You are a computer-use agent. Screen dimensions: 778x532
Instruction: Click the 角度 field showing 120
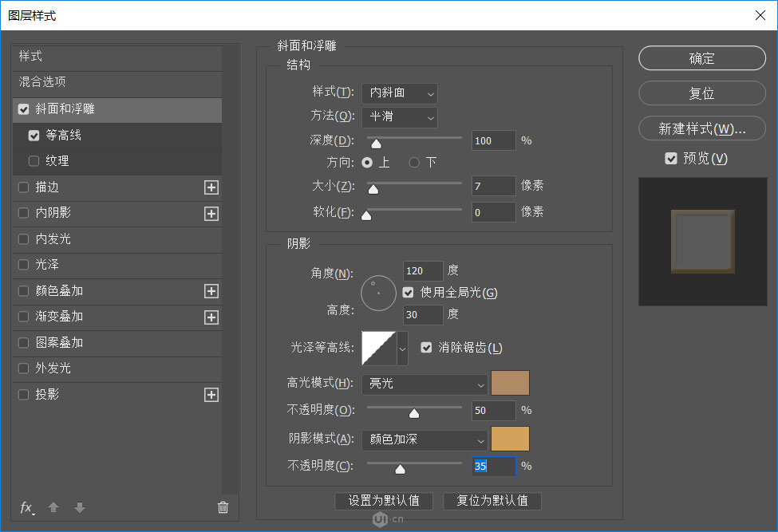[x=423, y=271]
